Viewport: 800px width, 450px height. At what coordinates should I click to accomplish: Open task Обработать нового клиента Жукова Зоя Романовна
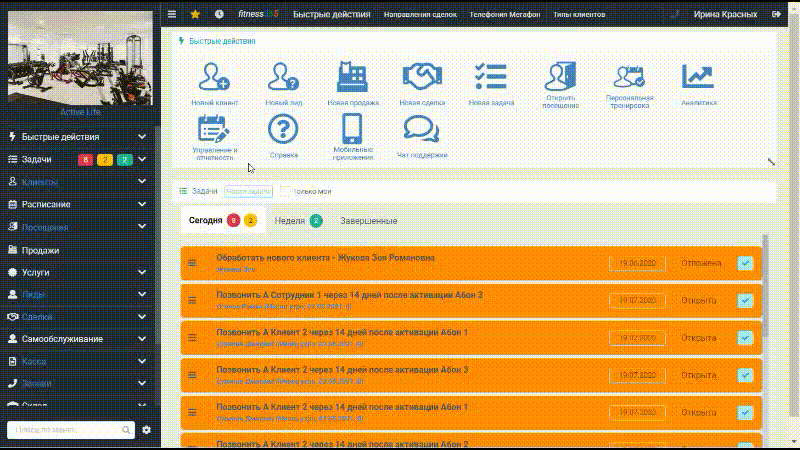point(326,258)
